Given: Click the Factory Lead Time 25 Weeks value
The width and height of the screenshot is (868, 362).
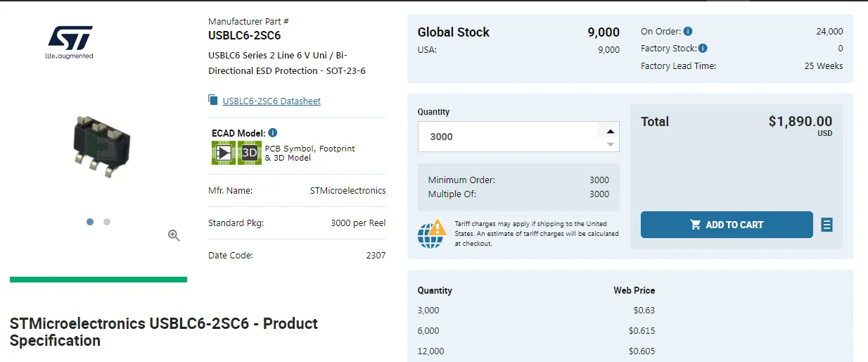Looking at the screenshot, I should pos(824,66).
